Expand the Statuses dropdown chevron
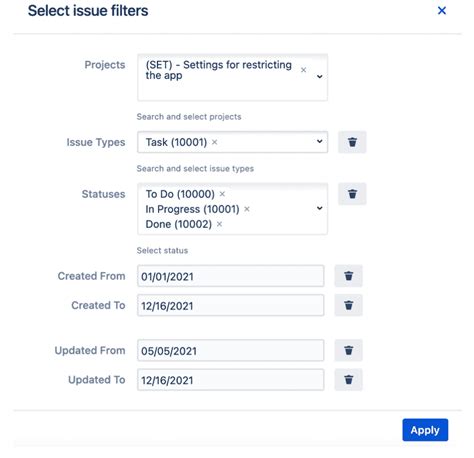 [319, 208]
